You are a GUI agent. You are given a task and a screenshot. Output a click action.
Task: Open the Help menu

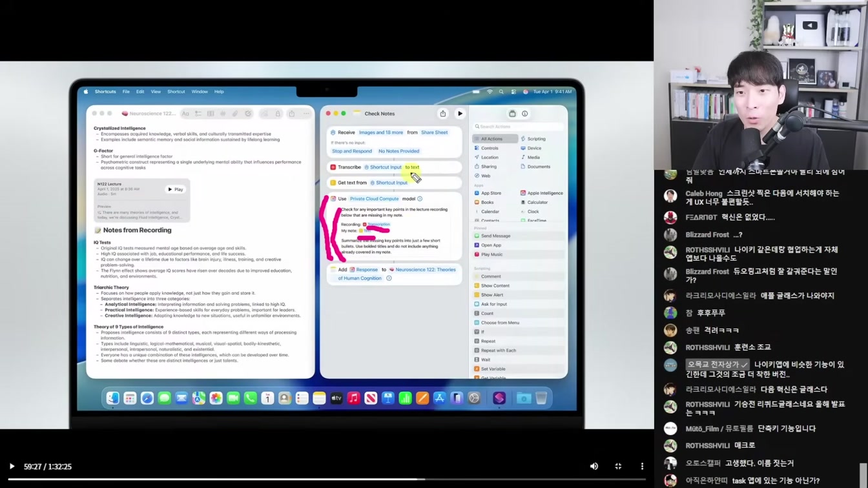coord(219,92)
